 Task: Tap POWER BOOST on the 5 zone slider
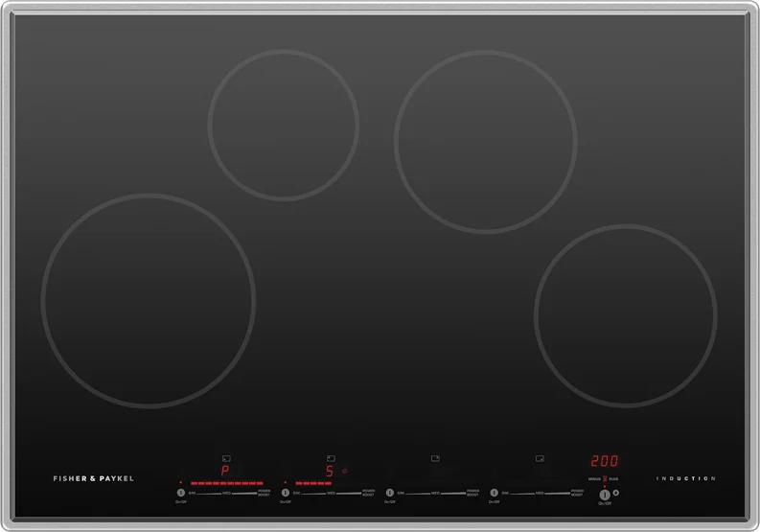point(369,493)
